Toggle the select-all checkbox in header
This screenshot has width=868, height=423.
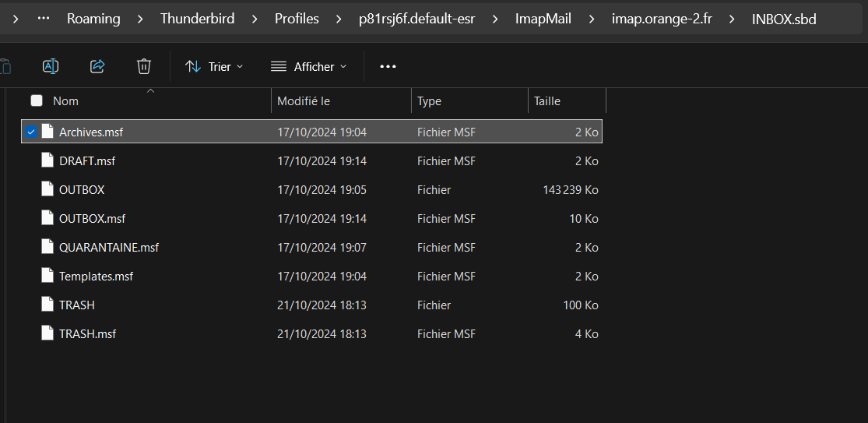click(37, 100)
